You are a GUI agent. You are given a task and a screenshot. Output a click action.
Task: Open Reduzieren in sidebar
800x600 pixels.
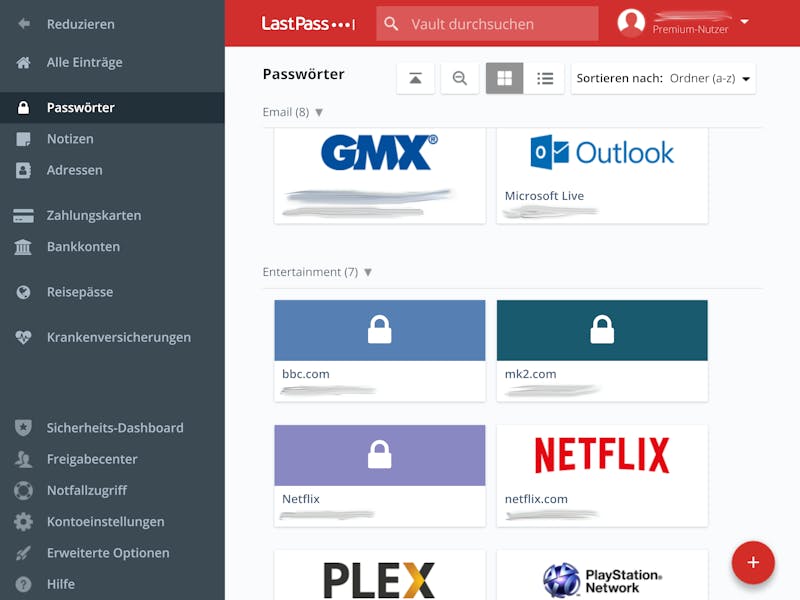pyautogui.click(x=81, y=24)
